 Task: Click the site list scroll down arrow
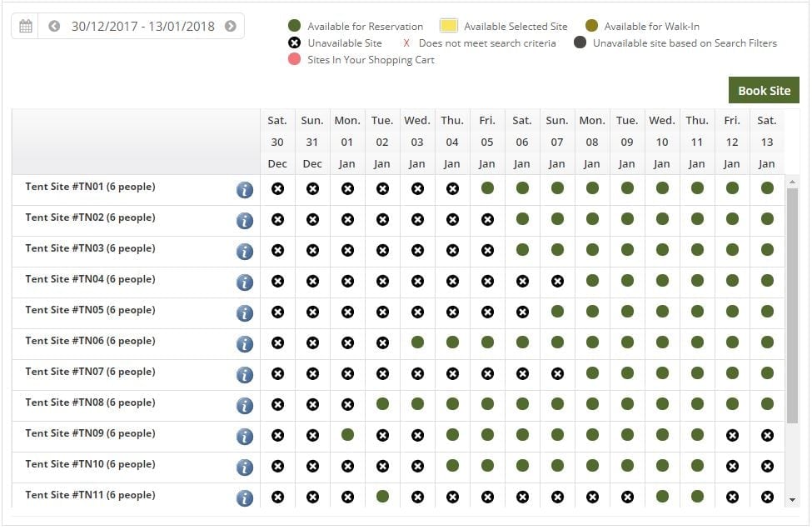coord(792,500)
